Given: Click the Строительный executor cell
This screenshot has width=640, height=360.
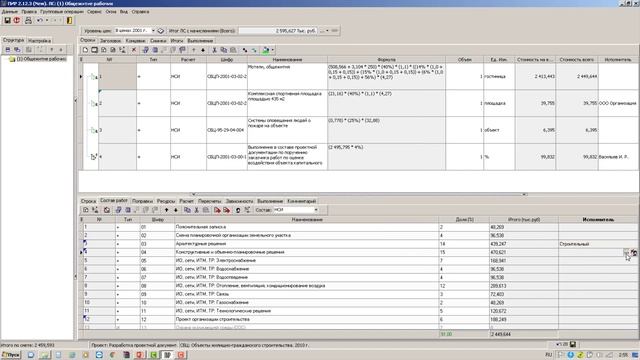Looking at the screenshot, I should [x=598, y=244].
